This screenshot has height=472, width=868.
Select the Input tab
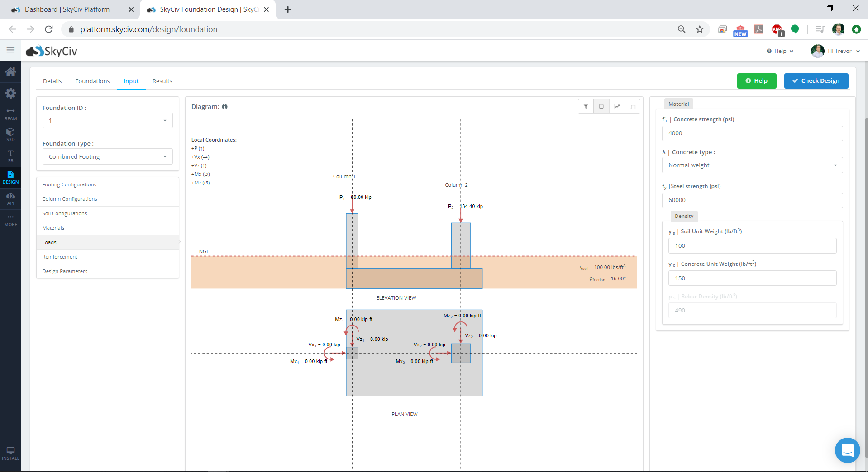pyautogui.click(x=131, y=81)
